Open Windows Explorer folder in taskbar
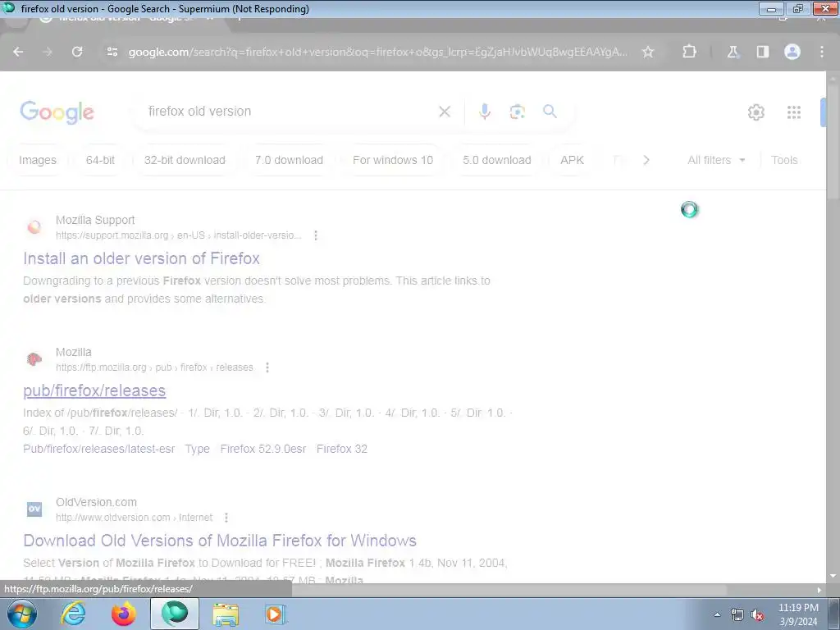This screenshot has height=630, width=840. point(226,614)
